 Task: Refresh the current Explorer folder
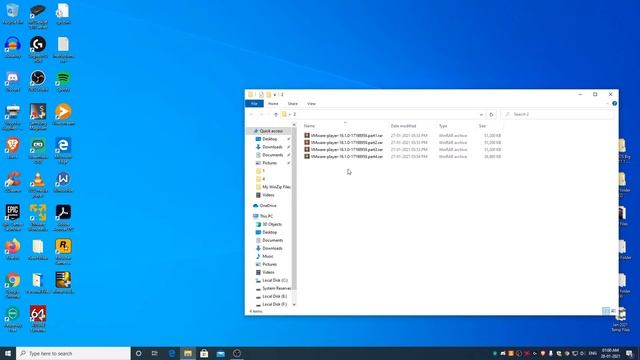[x=491, y=114]
